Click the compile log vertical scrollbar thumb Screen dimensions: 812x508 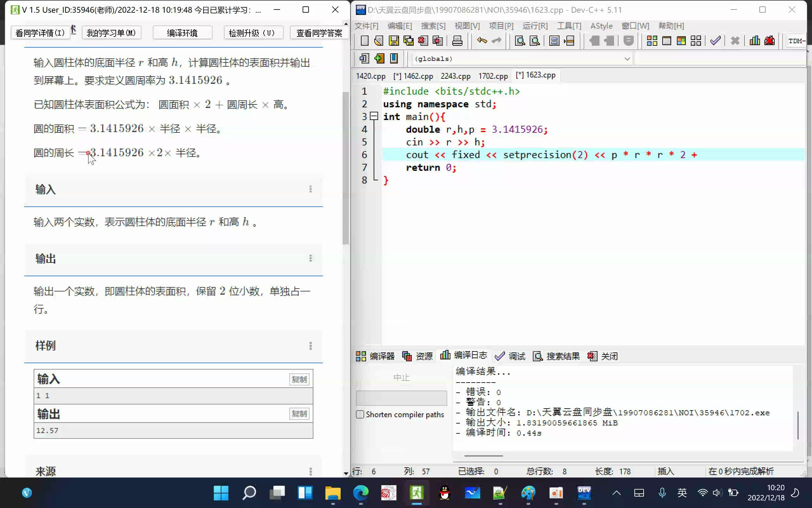pos(798,425)
